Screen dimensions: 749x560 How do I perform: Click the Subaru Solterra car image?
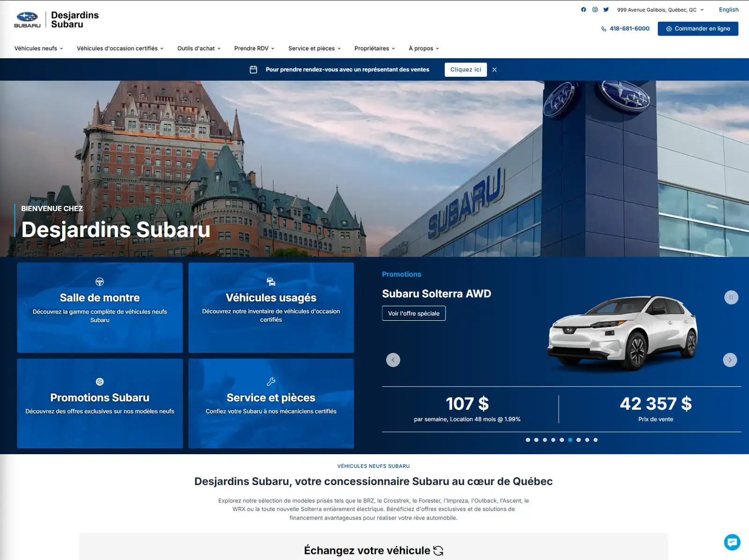[623, 333]
